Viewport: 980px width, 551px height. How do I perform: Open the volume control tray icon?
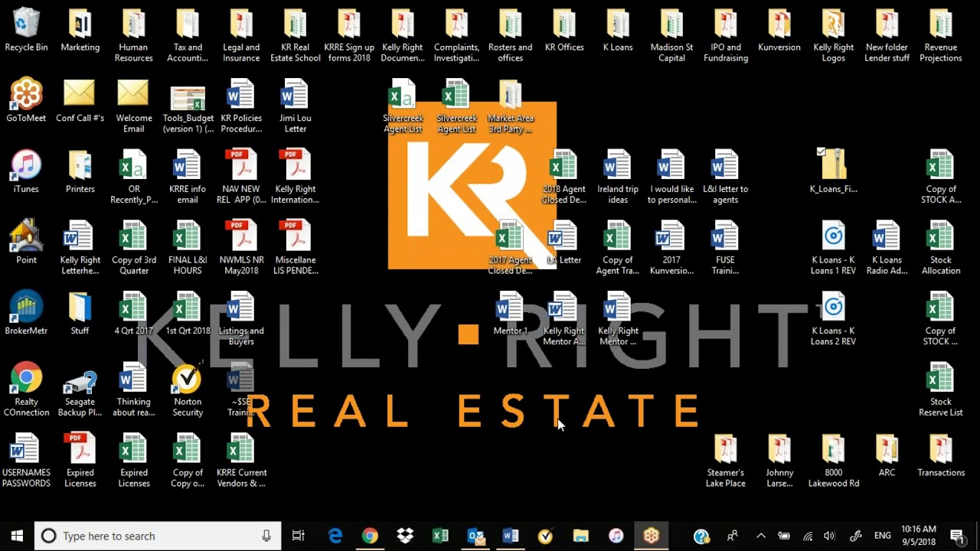tap(830, 536)
